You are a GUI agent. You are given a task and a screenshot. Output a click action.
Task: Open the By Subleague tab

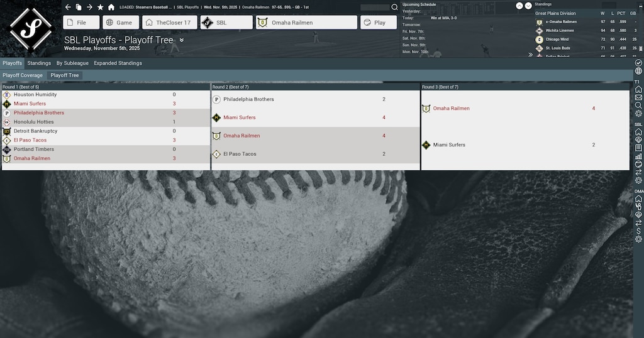click(x=72, y=63)
